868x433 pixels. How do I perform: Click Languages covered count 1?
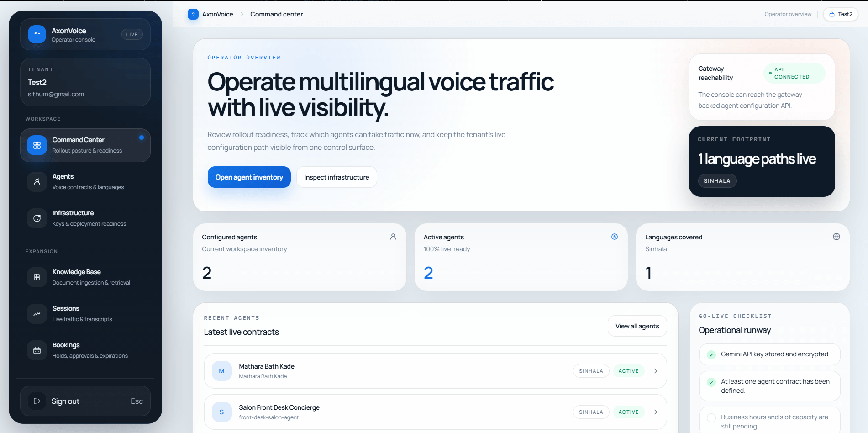click(x=648, y=273)
